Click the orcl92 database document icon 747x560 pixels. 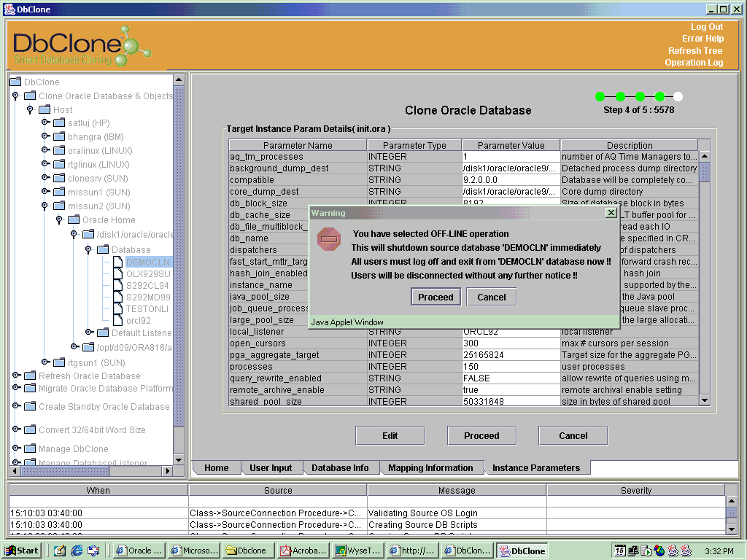pos(117,321)
